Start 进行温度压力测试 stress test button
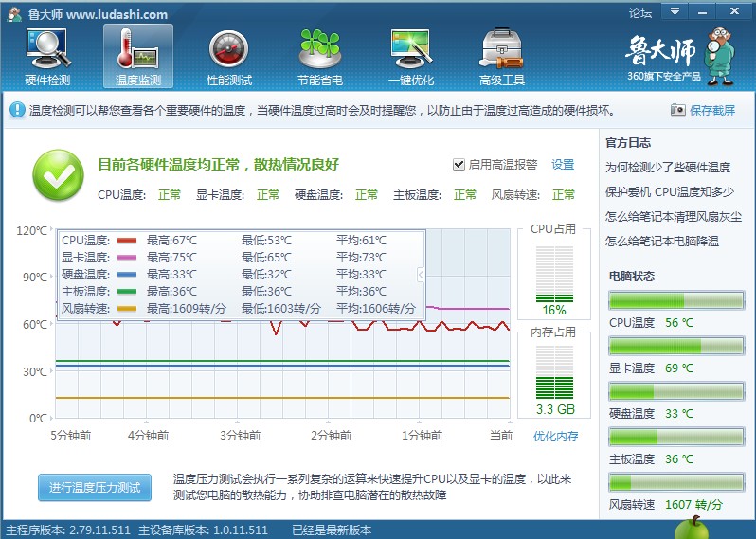The width and height of the screenshot is (756, 539). [x=95, y=488]
